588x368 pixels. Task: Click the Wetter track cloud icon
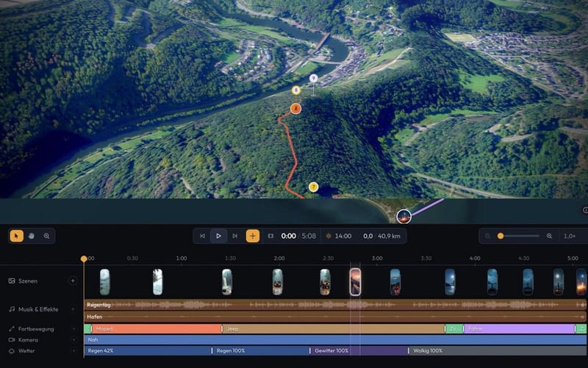click(12, 351)
